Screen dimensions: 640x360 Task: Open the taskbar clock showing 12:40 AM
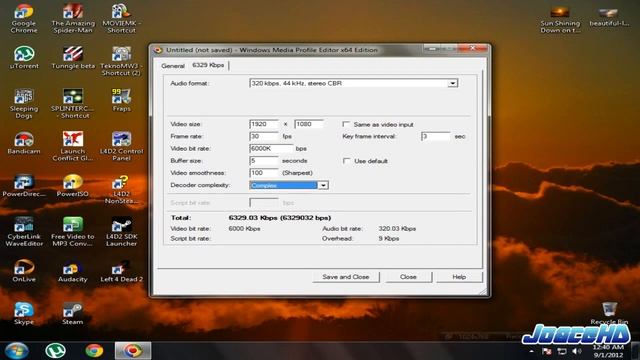click(x=608, y=351)
